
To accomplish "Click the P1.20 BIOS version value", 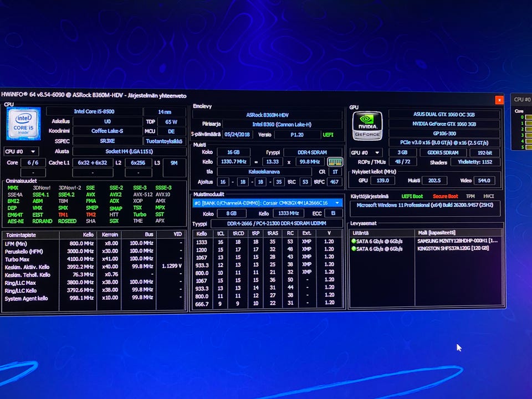I will point(297,135).
